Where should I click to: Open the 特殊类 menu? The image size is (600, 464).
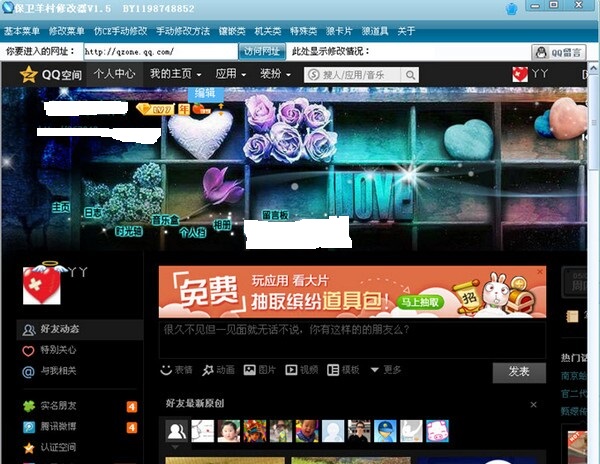coord(303,31)
